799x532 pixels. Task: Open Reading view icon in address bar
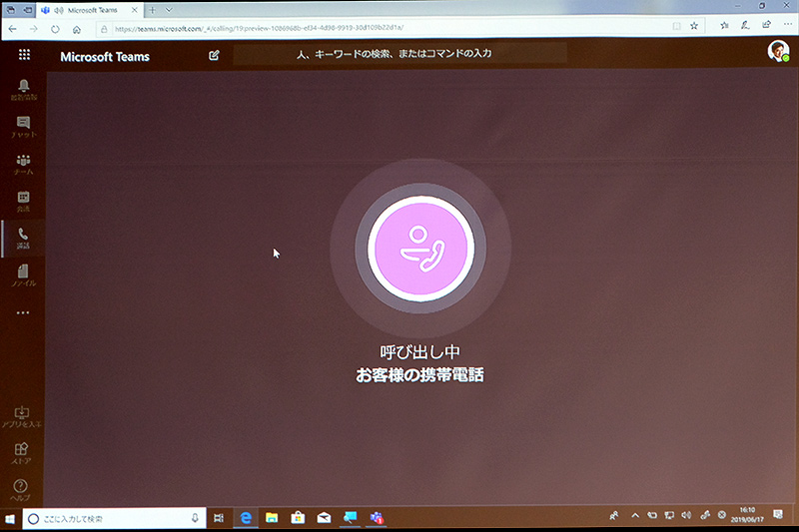[676, 26]
